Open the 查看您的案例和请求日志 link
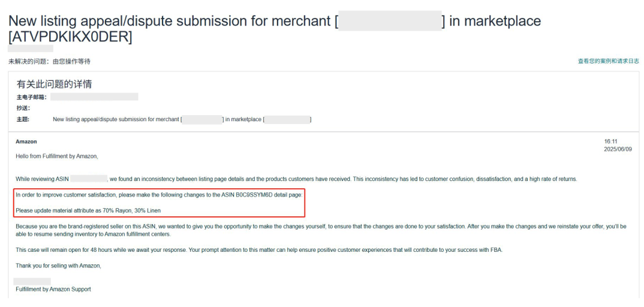 click(608, 61)
